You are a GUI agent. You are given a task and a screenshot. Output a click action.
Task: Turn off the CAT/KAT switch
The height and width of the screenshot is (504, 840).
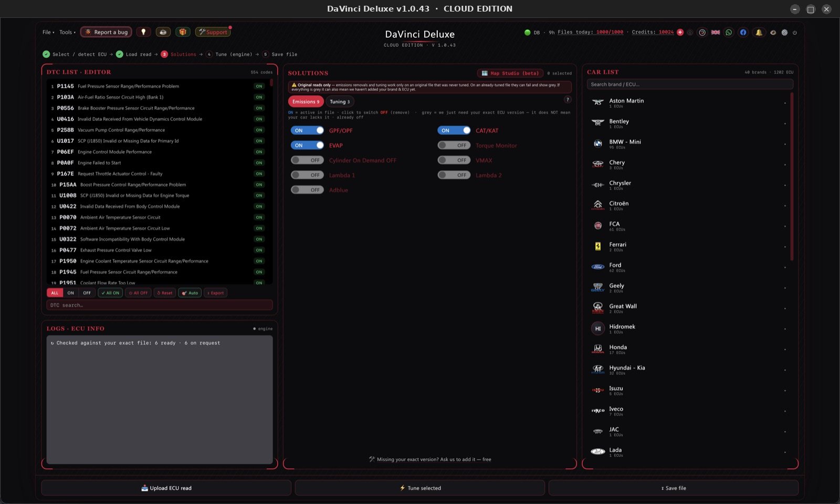[454, 130]
